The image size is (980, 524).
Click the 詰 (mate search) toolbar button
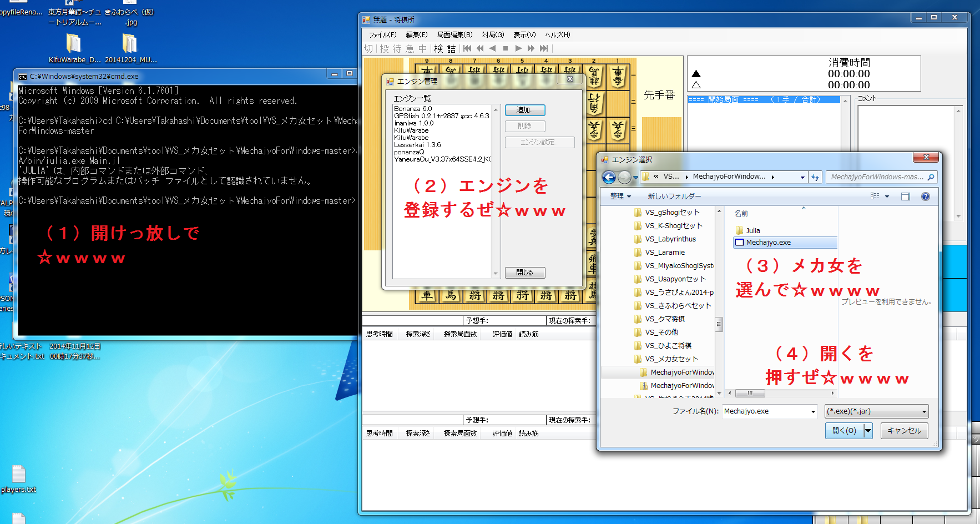[x=451, y=49]
